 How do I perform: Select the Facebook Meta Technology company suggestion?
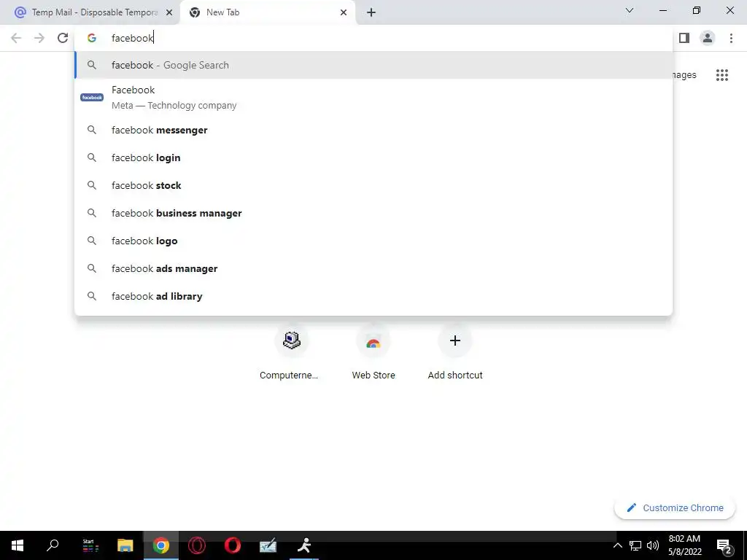pos(373,97)
